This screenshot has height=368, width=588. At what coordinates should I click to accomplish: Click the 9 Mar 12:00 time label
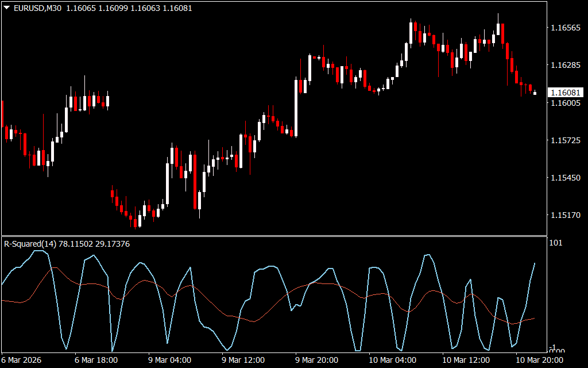tap(243, 361)
